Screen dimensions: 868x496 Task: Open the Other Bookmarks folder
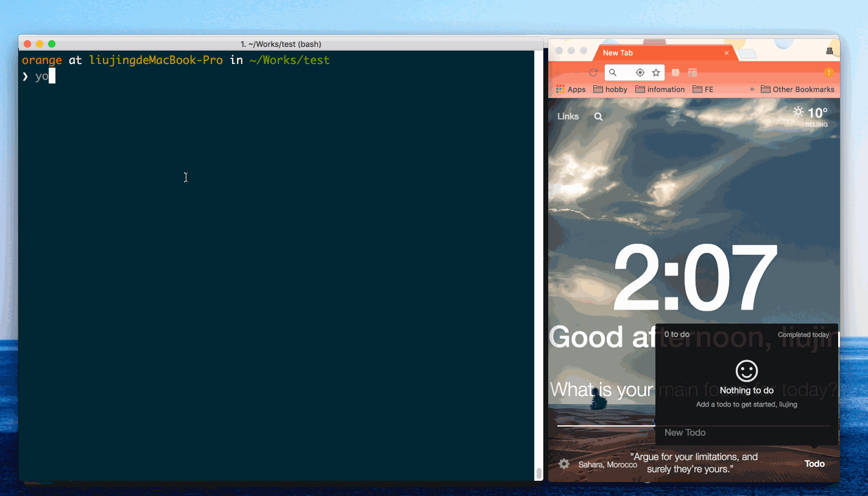(798, 90)
